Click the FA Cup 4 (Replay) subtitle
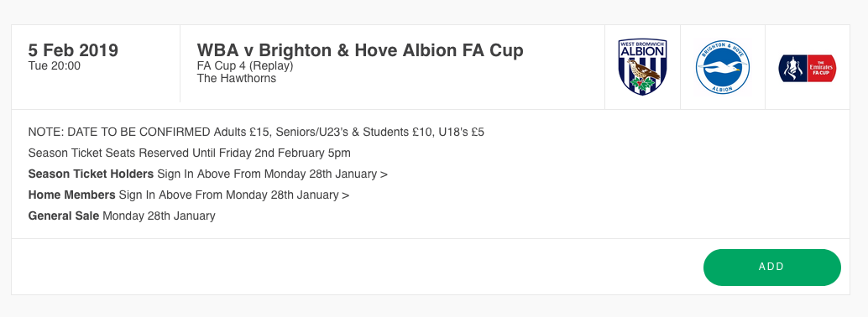 point(244,66)
